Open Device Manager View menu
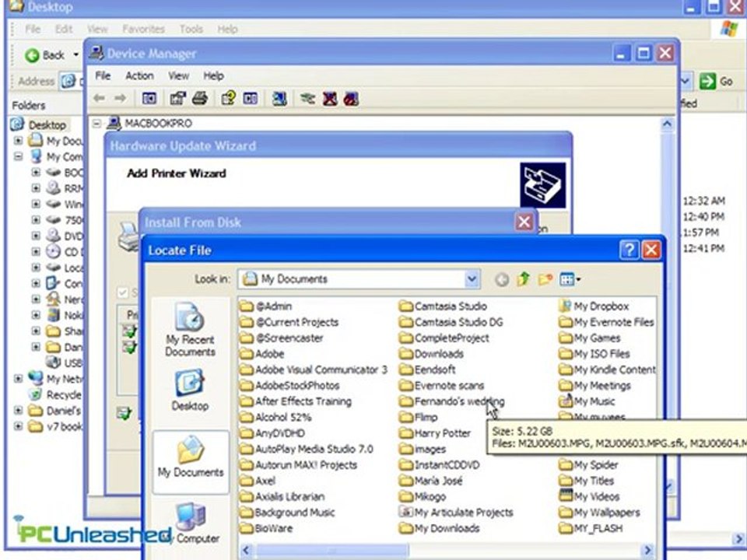Viewport: 747px width, 560px height. point(179,75)
